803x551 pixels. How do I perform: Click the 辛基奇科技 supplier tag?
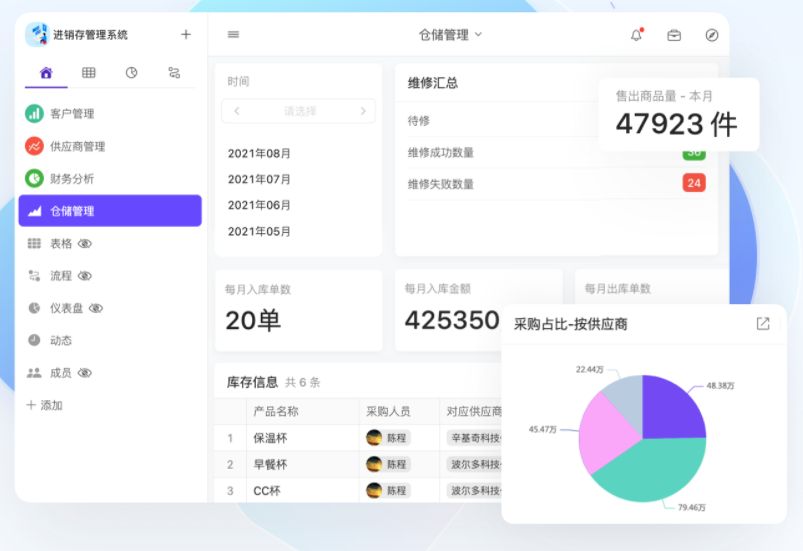[x=475, y=438]
